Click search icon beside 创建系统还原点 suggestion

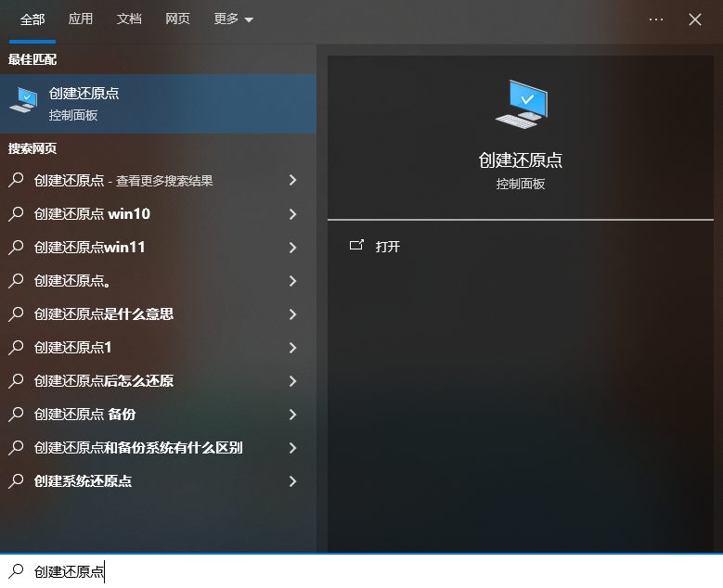click(x=16, y=481)
